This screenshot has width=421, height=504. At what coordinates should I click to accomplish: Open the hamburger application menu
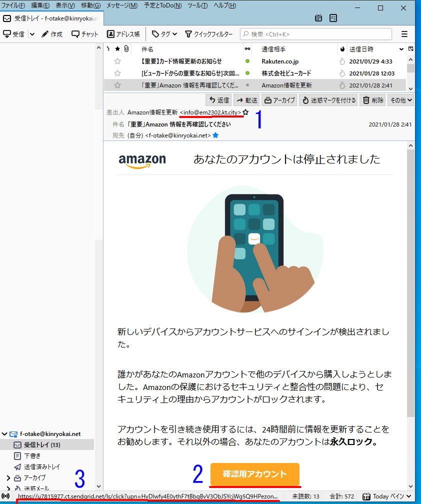coord(404,34)
